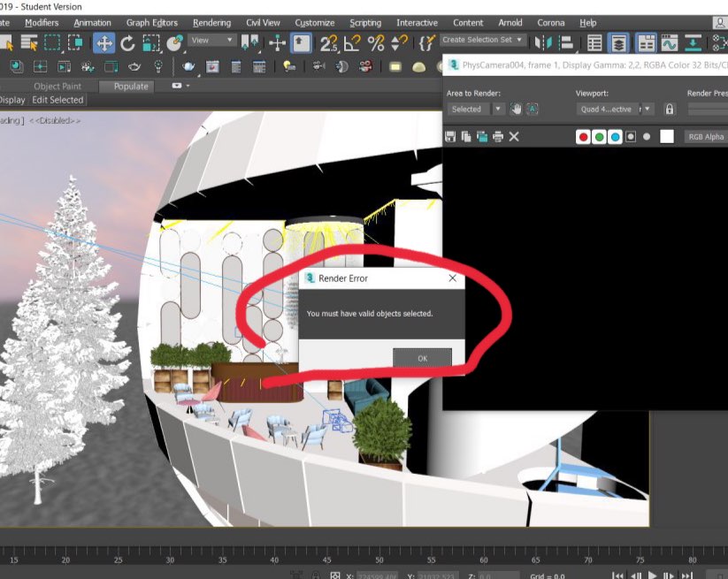Viewport: 728px width, 579px height.
Task: Open the RGB Alpha channel dropdown
Action: point(706,137)
